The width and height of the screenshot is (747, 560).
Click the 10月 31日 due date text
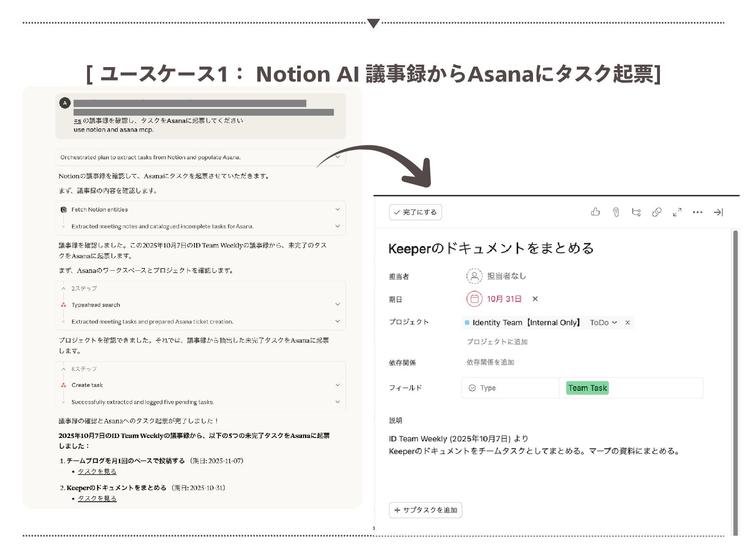[504, 298]
